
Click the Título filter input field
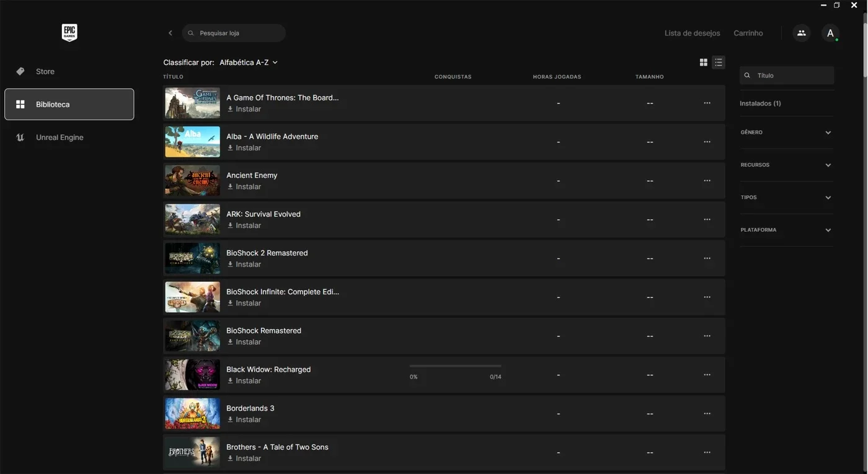[787, 76]
